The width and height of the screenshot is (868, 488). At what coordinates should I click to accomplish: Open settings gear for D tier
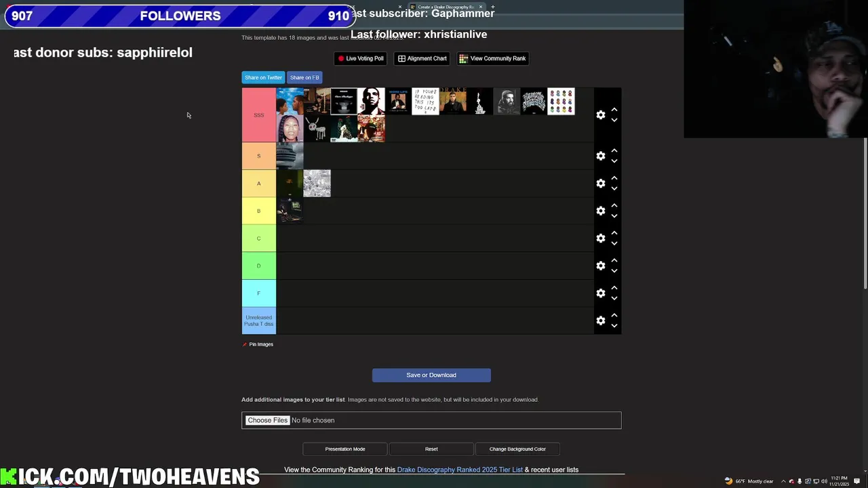click(600, 266)
